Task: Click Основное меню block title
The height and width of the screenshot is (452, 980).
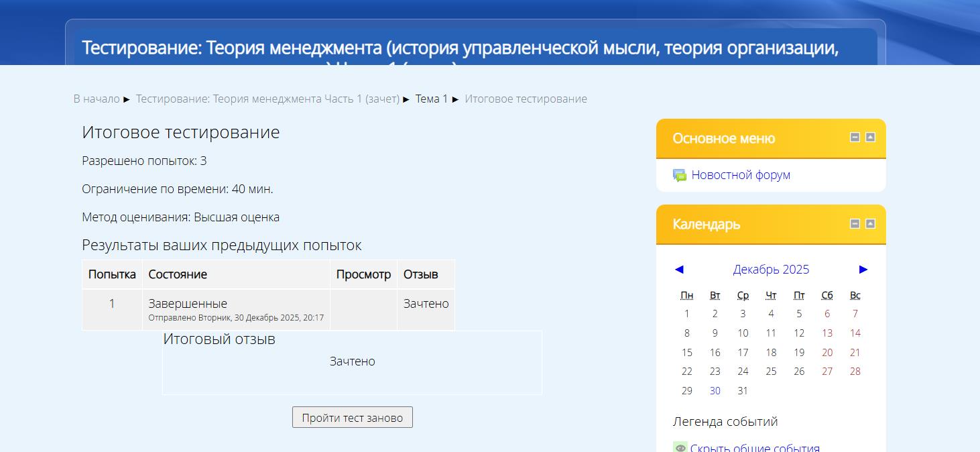Action: pos(724,138)
